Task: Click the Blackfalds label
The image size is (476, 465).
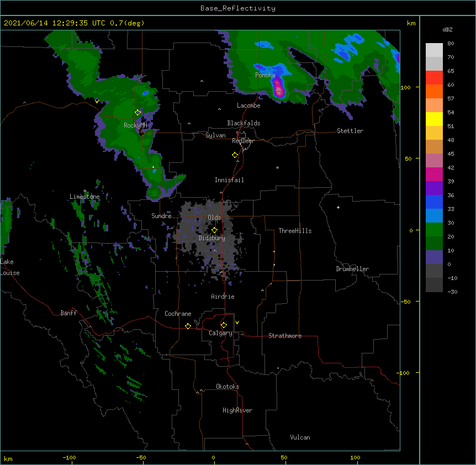Action: [x=244, y=123]
